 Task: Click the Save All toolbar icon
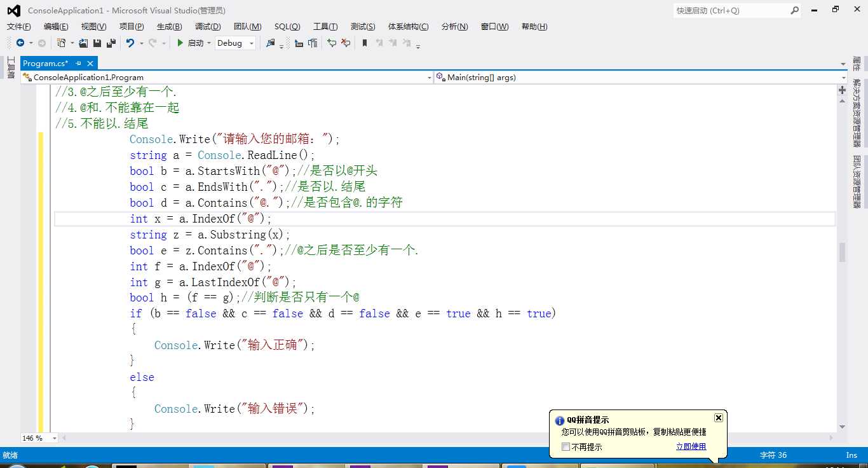[x=111, y=43]
